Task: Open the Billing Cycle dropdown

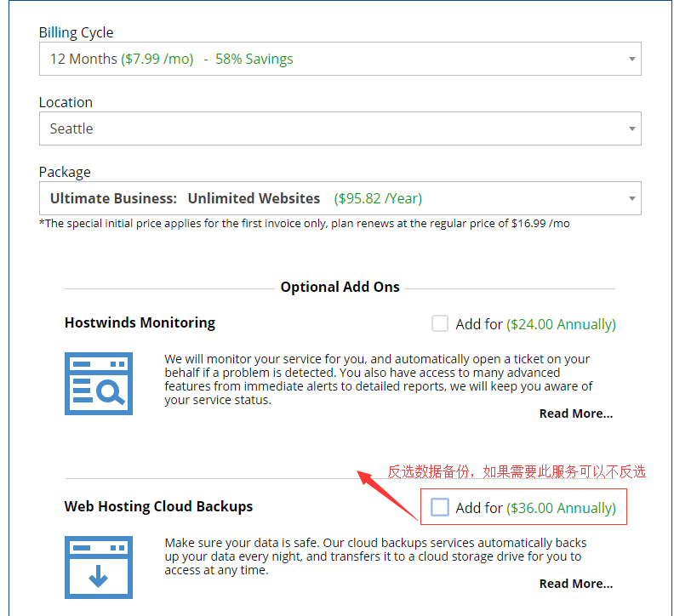Action: coord(340,59)
